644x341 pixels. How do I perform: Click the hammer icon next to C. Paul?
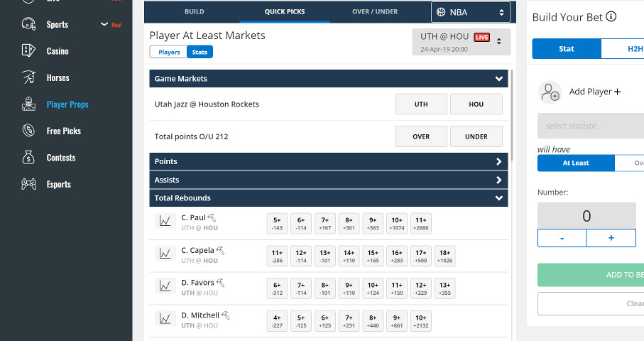click(212, 218)
